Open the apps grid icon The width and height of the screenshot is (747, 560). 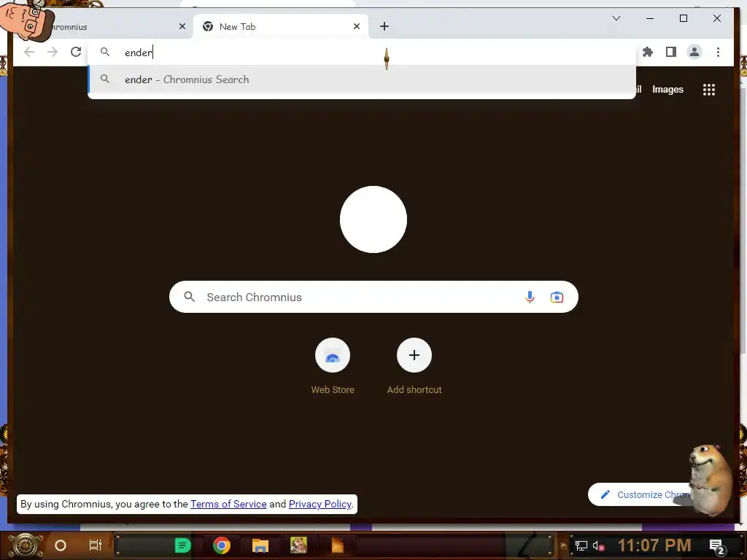tap(709, 90)
